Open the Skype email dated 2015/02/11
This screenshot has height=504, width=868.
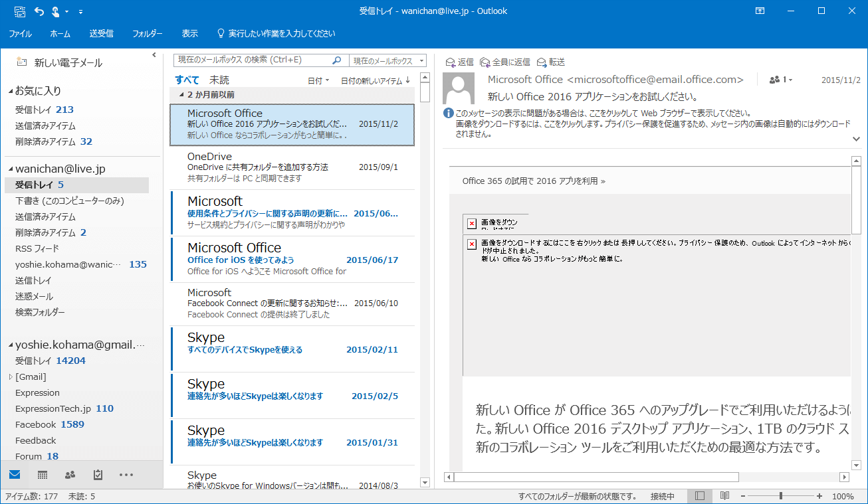(292, 349)
